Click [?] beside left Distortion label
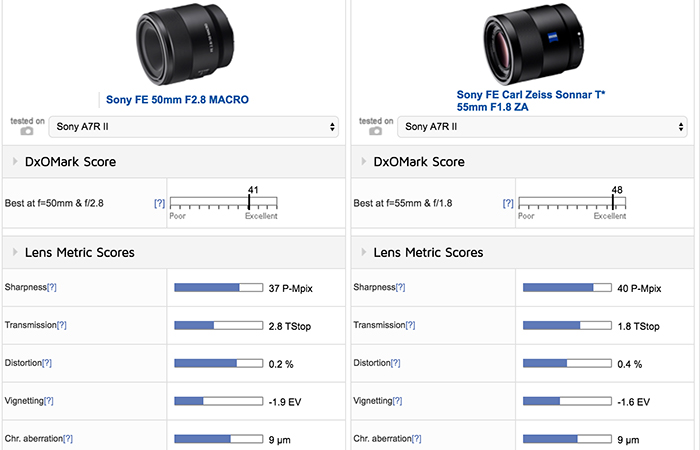The width and height of the screenshot is (700, 450). coord(47,363)
